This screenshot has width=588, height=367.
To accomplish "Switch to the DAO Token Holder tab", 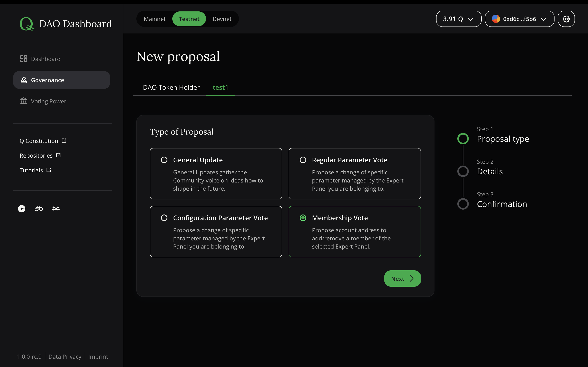I will 171,87.
